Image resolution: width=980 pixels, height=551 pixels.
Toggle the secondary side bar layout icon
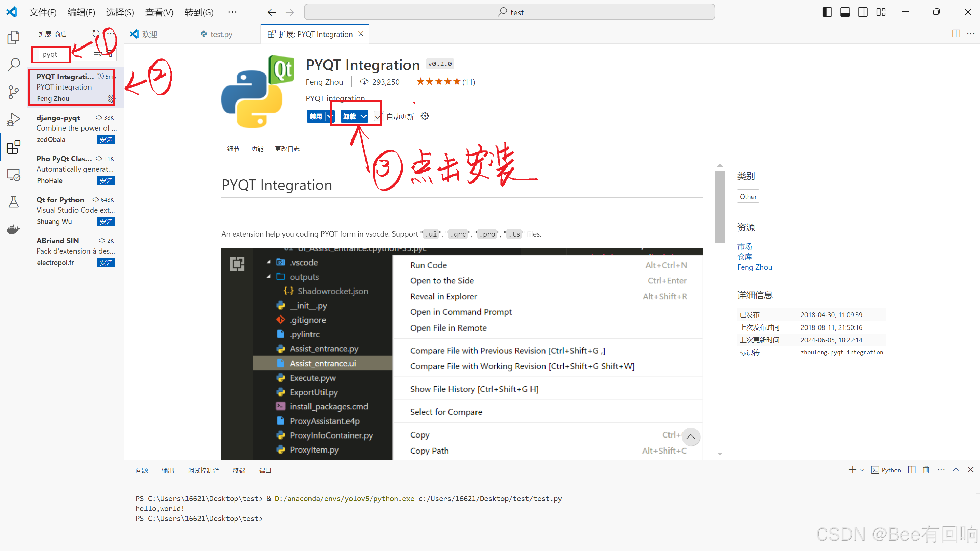pos(863,12)
